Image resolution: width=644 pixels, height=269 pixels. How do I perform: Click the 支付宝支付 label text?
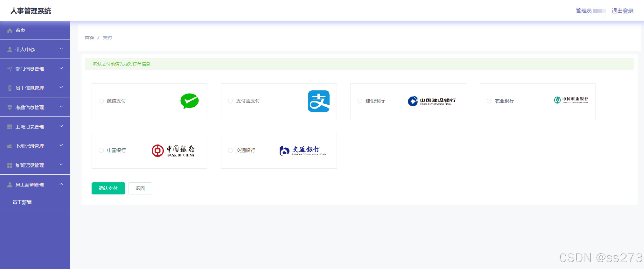tap(248, 101)
